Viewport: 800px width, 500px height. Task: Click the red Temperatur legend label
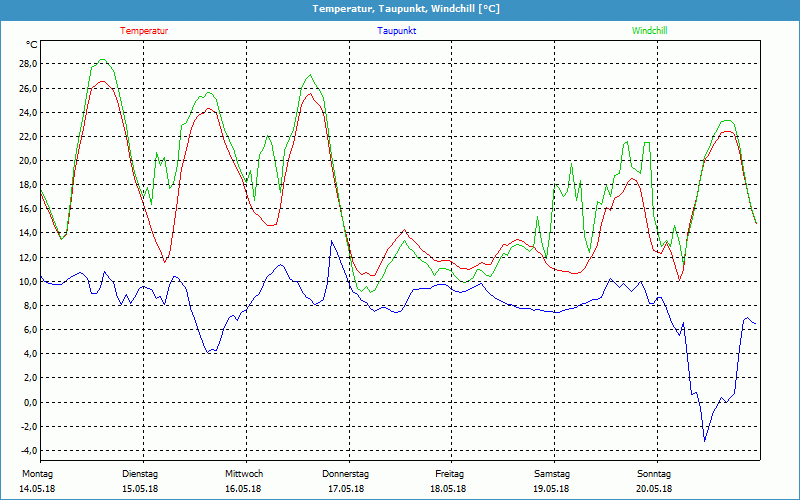pos(144,31)
